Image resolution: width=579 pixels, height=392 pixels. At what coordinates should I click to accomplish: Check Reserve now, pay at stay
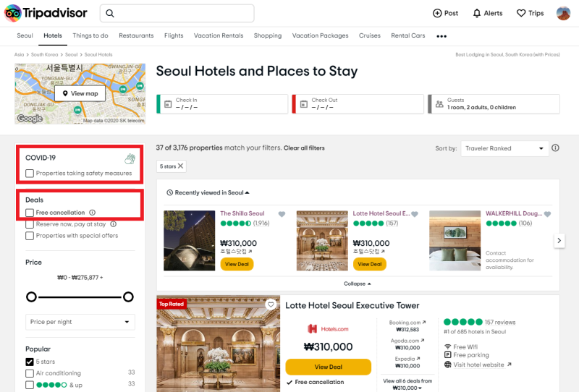tap(30, 224)
